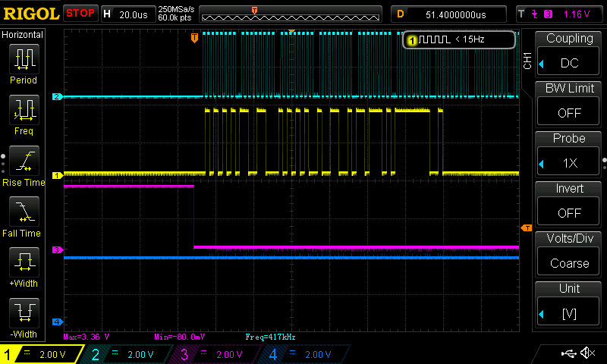Click the channel 2 cyan ground marker
Screen dimensions: 607x364
tap(58, 97)
